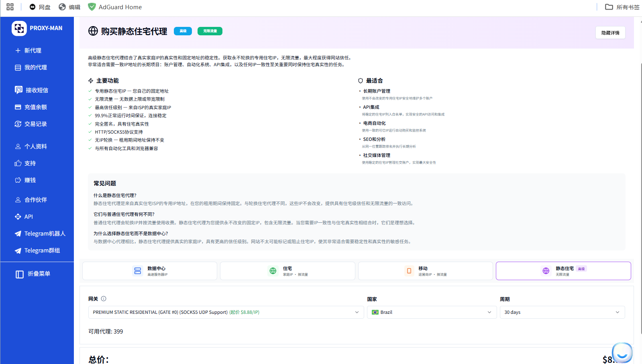Open the floating chat bubble widget

point(622,353)
